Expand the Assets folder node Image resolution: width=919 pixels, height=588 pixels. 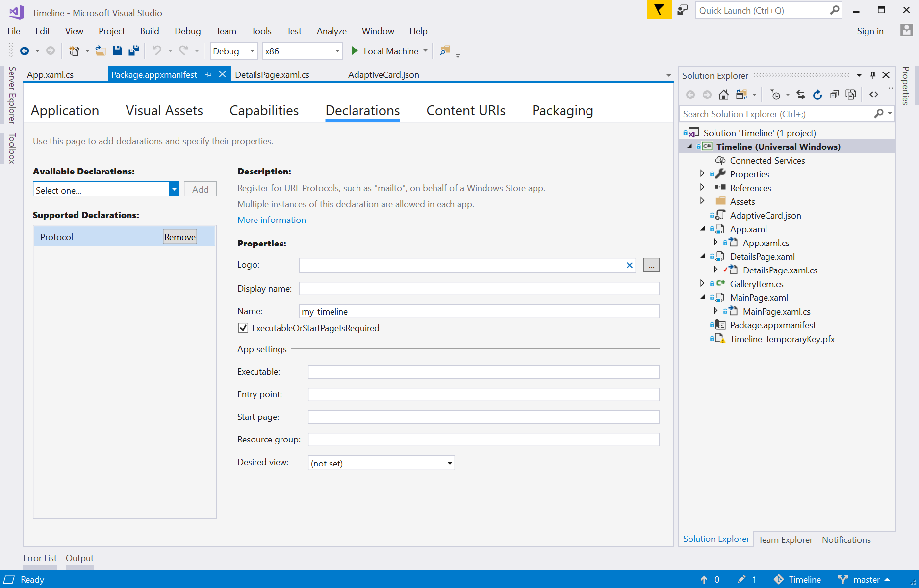[x=702, y=201]
